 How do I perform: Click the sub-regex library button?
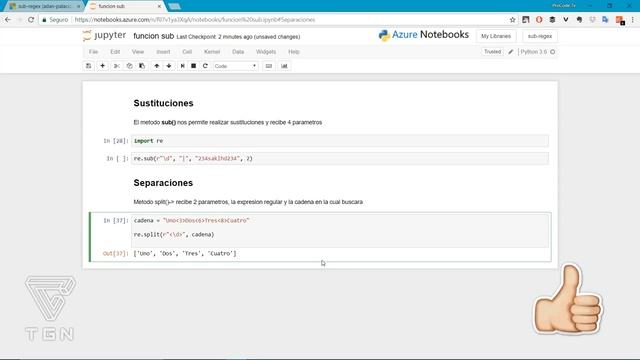540,36
